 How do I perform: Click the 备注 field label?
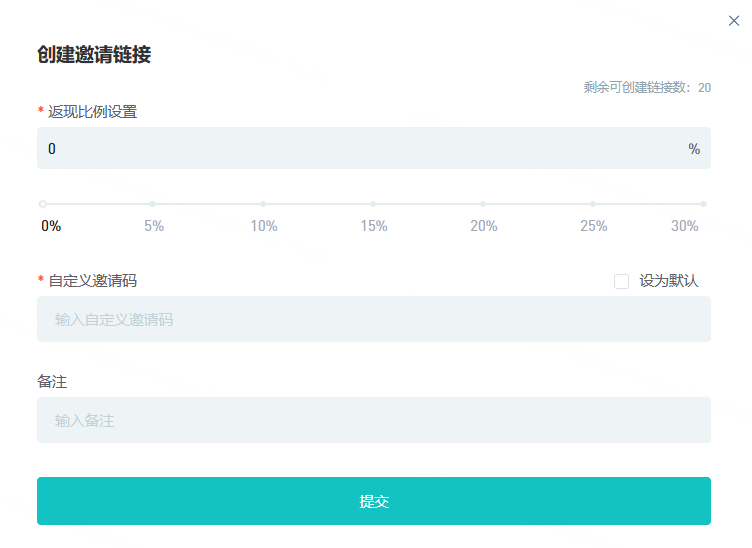(x=52, y=381)
